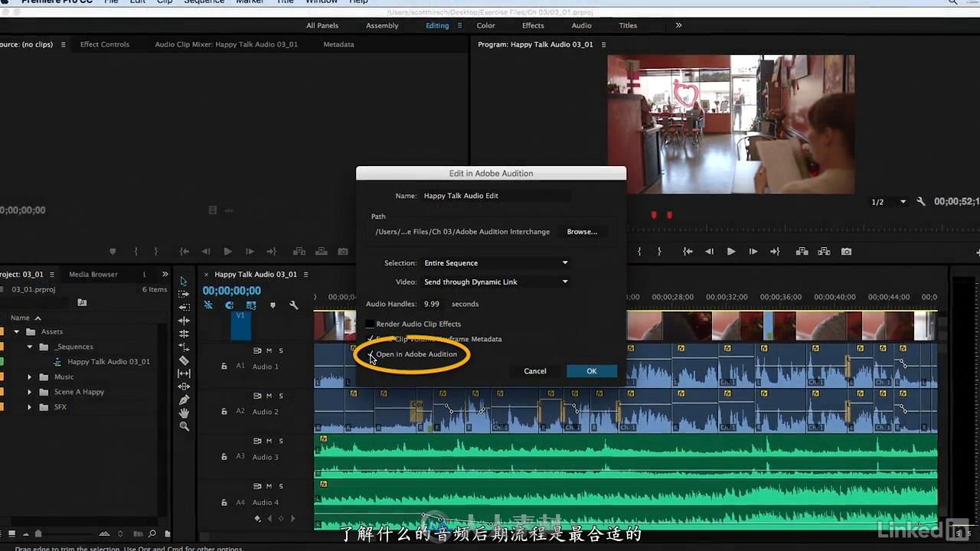The width and height of the screenshot is (980, 551).
Task: Open the Metadata panel tab
Action: coord(338,44)
